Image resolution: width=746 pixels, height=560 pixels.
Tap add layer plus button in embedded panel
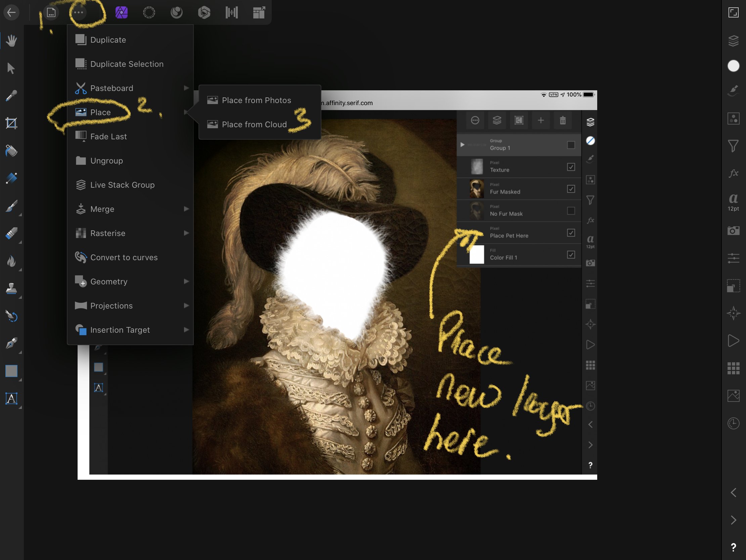tap(541, 121)
